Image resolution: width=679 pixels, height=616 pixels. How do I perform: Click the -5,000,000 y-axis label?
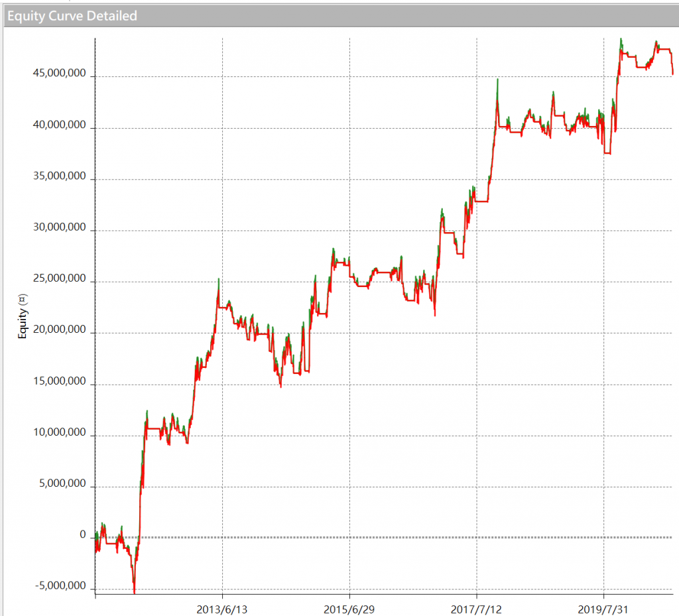(60, 587)
